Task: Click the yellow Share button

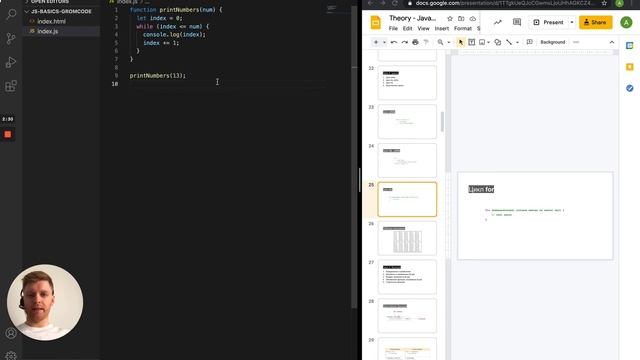Action: click(596, 22)
